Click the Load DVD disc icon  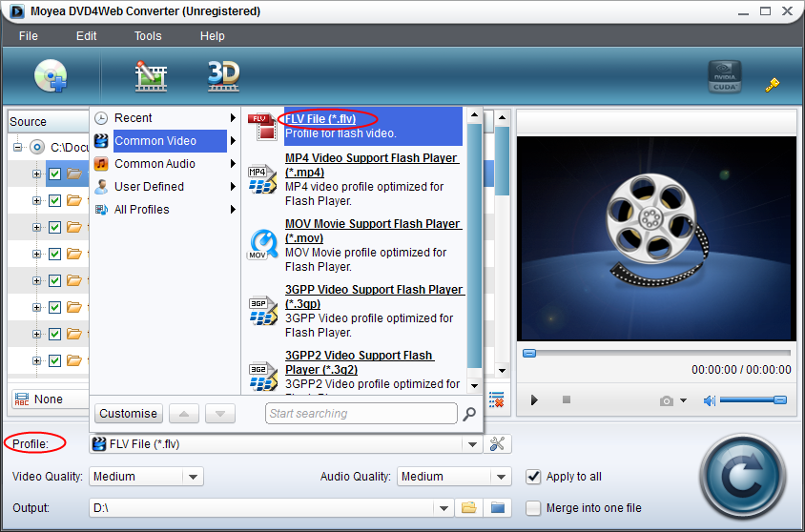[51, 76]
